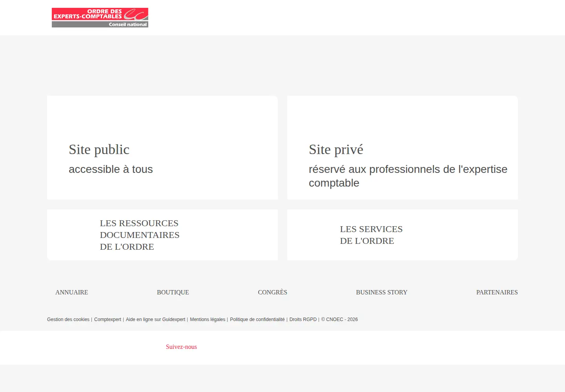The image size is (565, 392).
Task: Click the © CNOEC - 2026 text
Action: (339, 319)
